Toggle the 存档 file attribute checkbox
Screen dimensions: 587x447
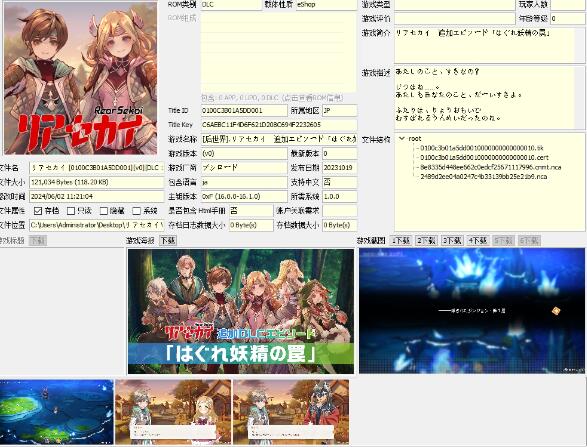(38, 211)
